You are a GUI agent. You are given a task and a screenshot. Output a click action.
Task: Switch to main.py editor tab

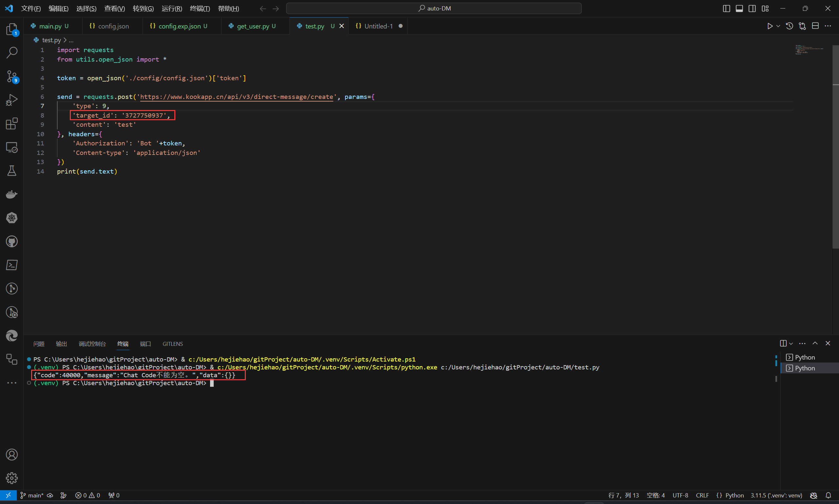pos(53,26)
